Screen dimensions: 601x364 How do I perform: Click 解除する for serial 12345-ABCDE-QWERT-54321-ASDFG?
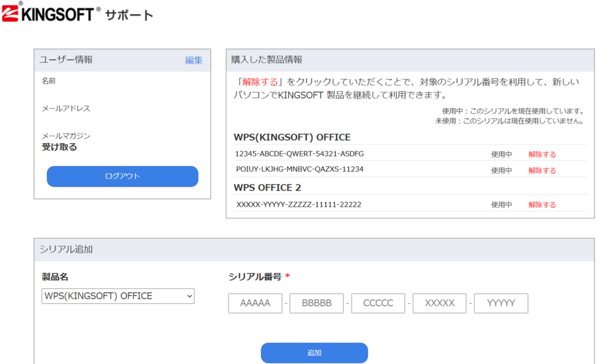[542, 155]
